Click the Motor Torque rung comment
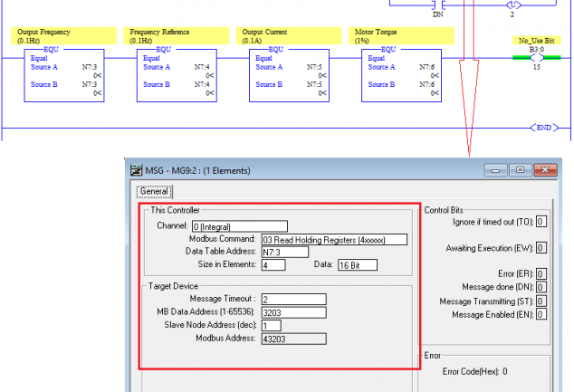 tap(401, 36)
